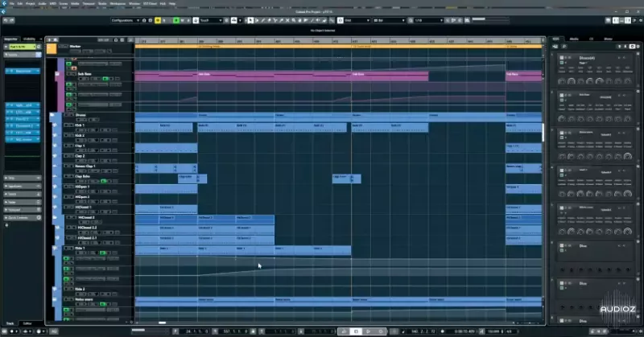Click the add instrument icon in VSTi rack
The height and width of the screenshot is (337, 644).
coord(555,47)
